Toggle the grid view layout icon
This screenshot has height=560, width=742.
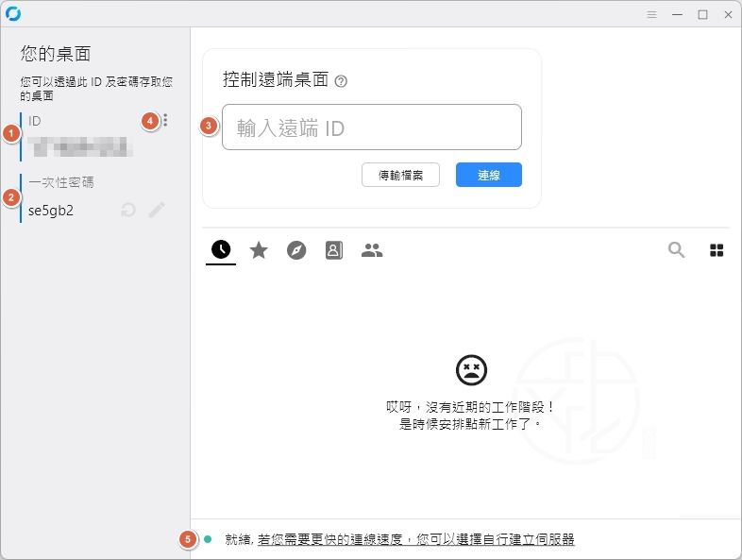tap(717, 250)
